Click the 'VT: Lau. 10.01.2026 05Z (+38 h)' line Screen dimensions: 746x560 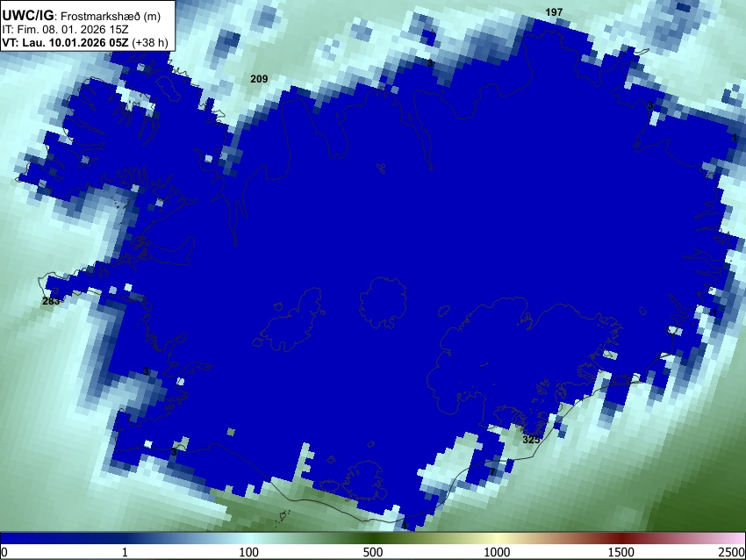[85, 42]
